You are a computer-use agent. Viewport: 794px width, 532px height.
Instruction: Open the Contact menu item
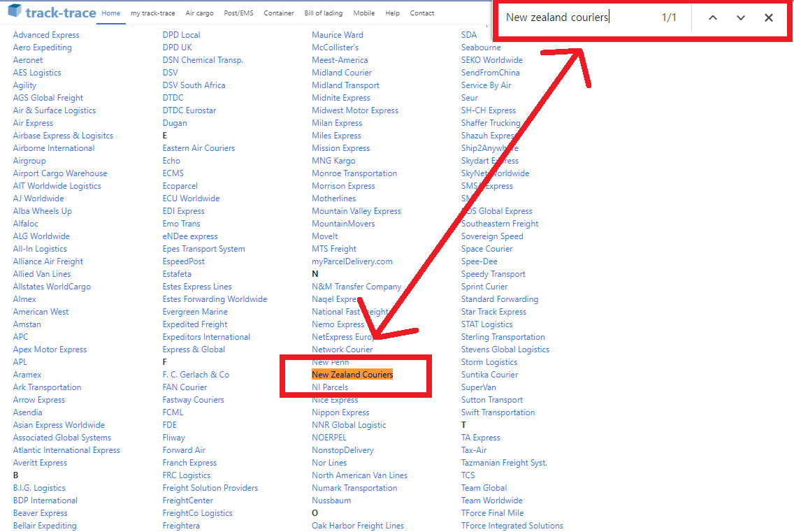[x=422, y=13]
